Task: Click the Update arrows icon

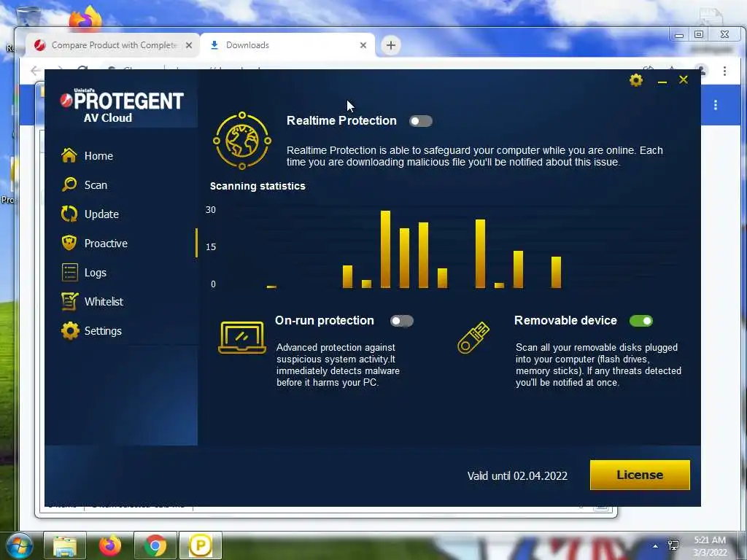Action: pos(69,214)
